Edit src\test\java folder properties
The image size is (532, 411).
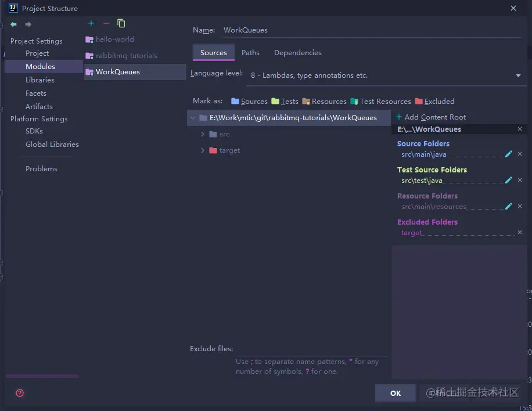click(x=508, y=180)
